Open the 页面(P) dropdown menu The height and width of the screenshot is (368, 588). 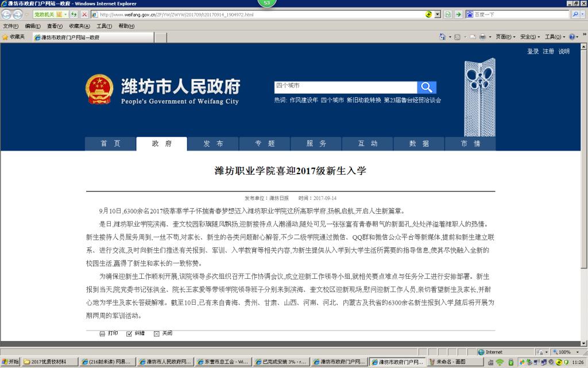click(505, 37)
